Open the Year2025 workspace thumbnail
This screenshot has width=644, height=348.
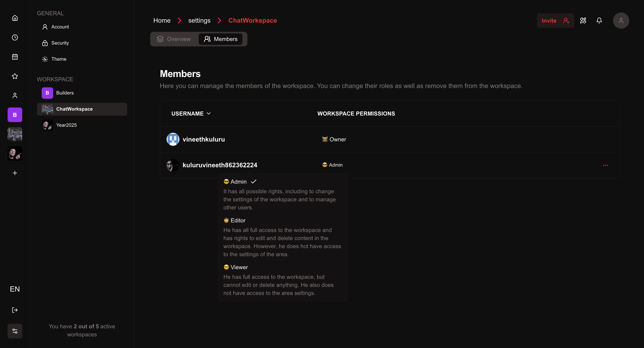coord(47,125)
